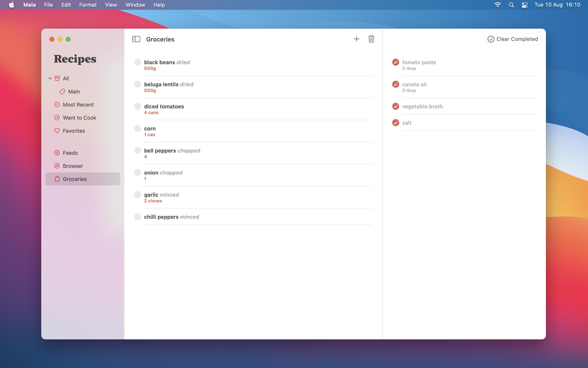Check off chilli peppers

[x=138, y=217]
